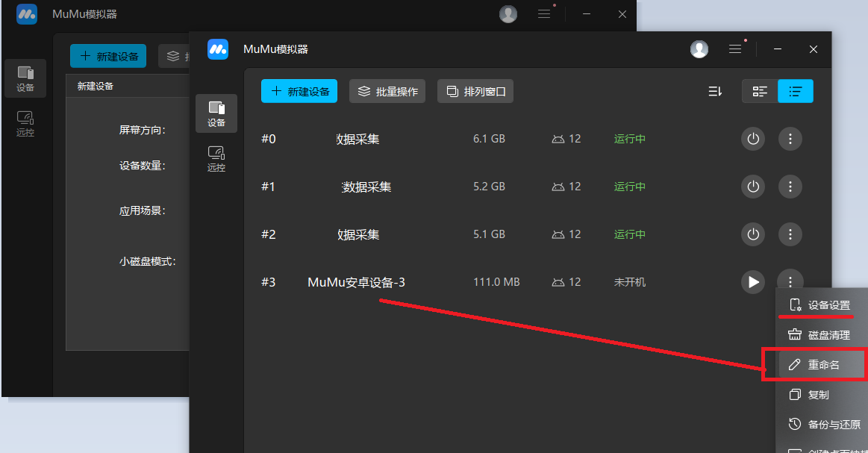Click 设备数量 label in back window
The height and width of the screenshot is (453, 868).
coord(143,166)
